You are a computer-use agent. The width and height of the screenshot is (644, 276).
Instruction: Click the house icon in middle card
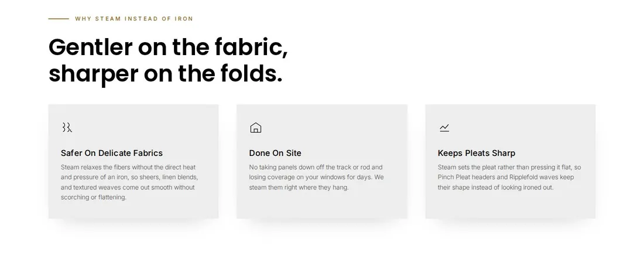point(255,128)
